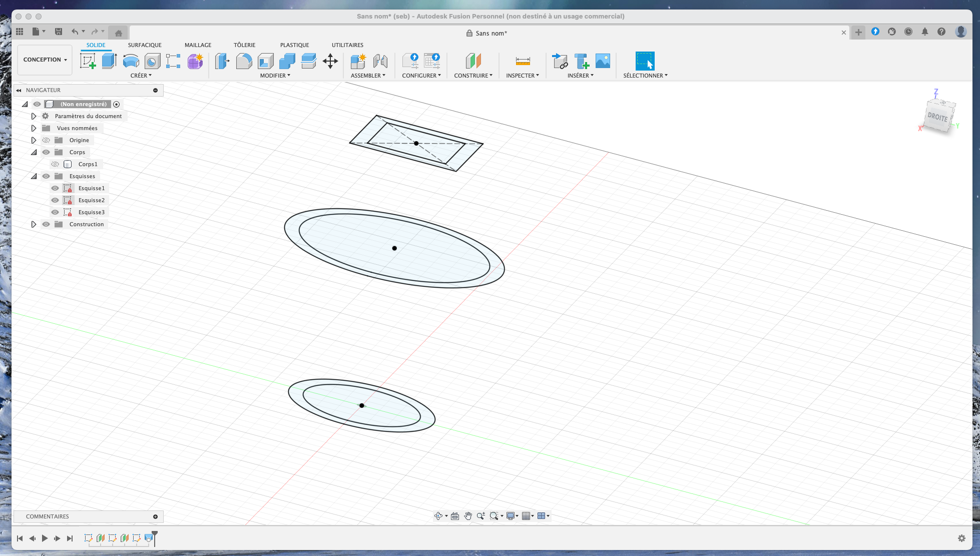Click the Joint tool icon
The image size is (980, 556).
coord(380,61)
